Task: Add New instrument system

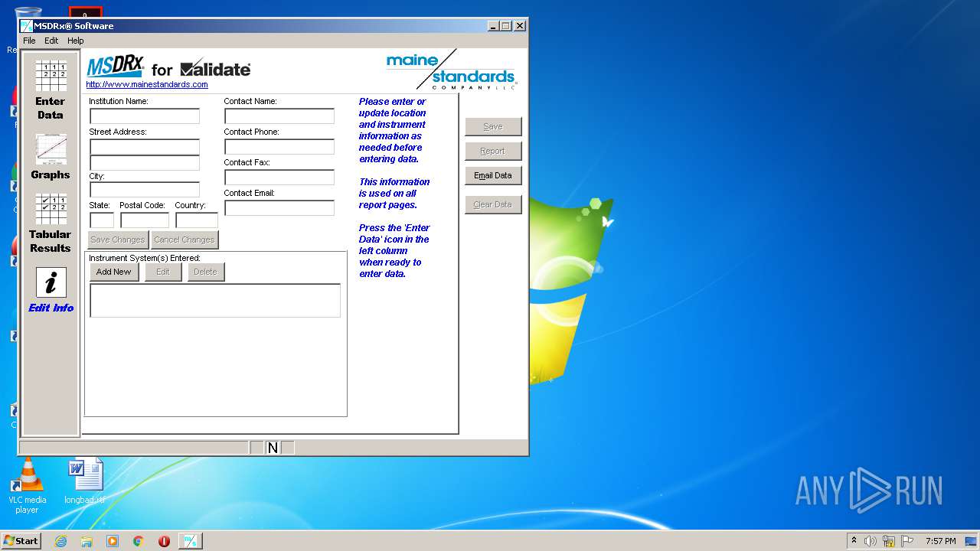Action: [x=114, y=272]
